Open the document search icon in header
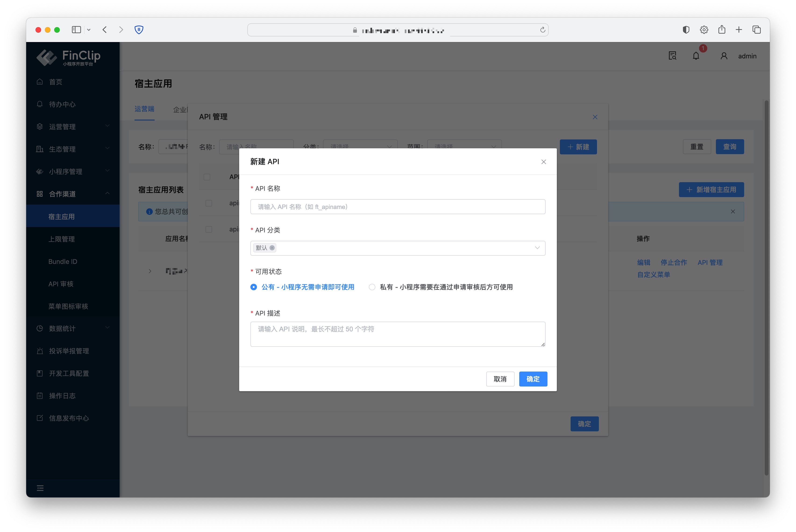 (672, 56)
